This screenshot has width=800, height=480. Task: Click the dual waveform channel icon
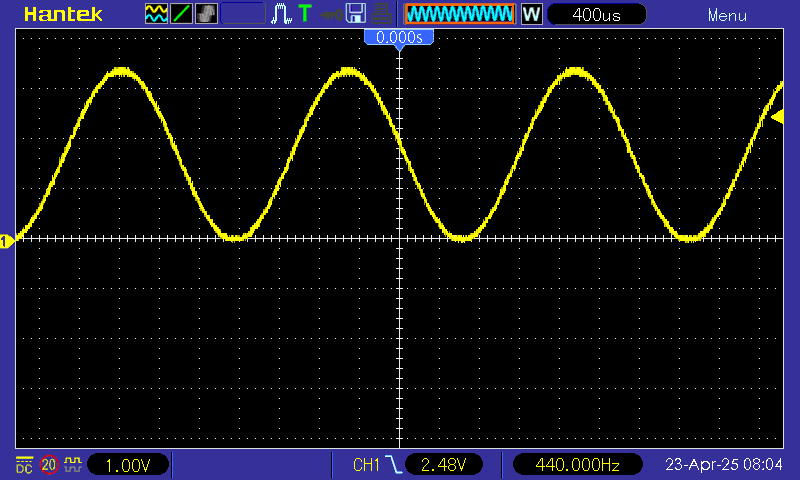156,14
